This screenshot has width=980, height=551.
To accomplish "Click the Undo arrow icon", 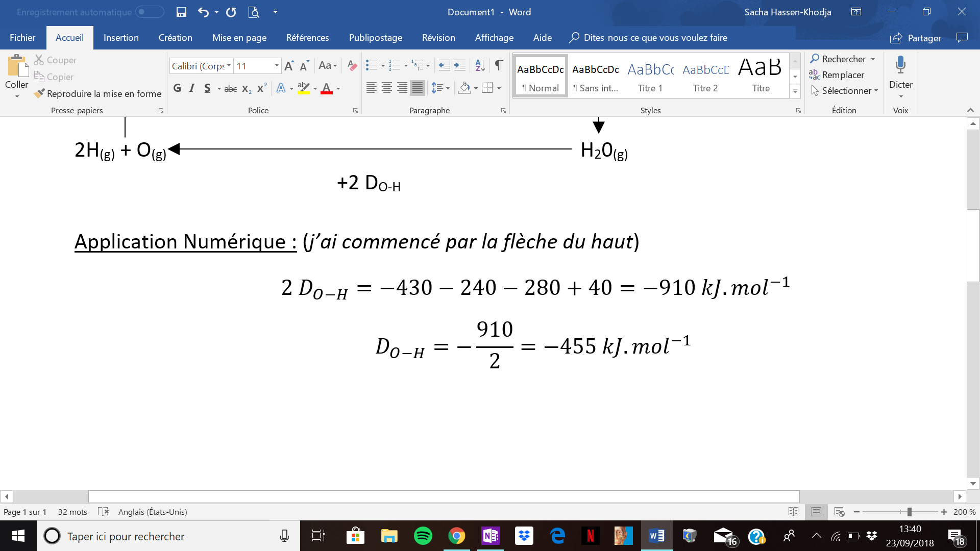I will tap(203, 12).
